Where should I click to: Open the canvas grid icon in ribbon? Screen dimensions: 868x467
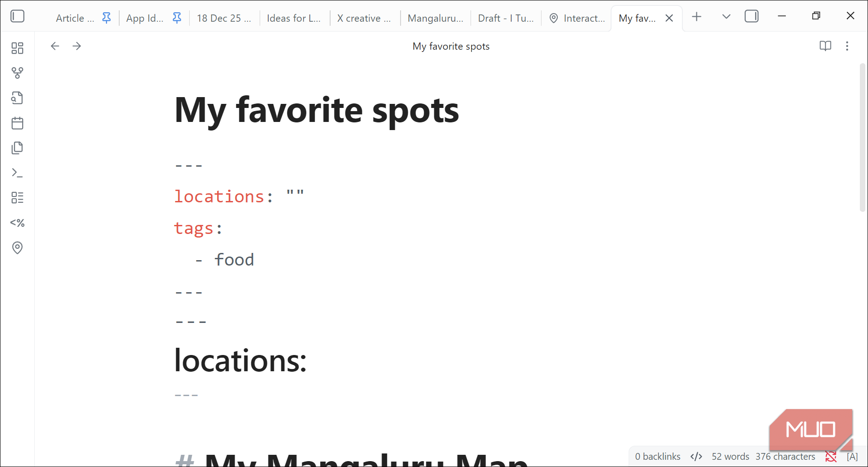pyautogui.click(x=17, y=48)
